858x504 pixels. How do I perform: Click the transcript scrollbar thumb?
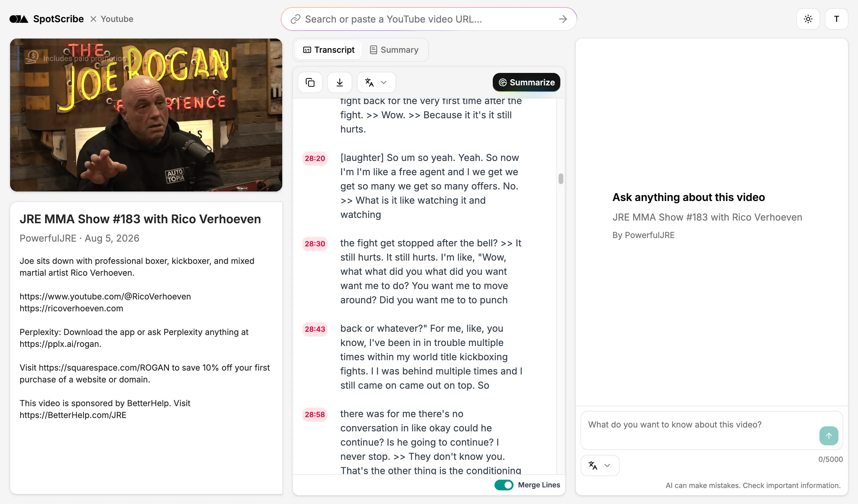pyautogui.click(x=561, y=179)
